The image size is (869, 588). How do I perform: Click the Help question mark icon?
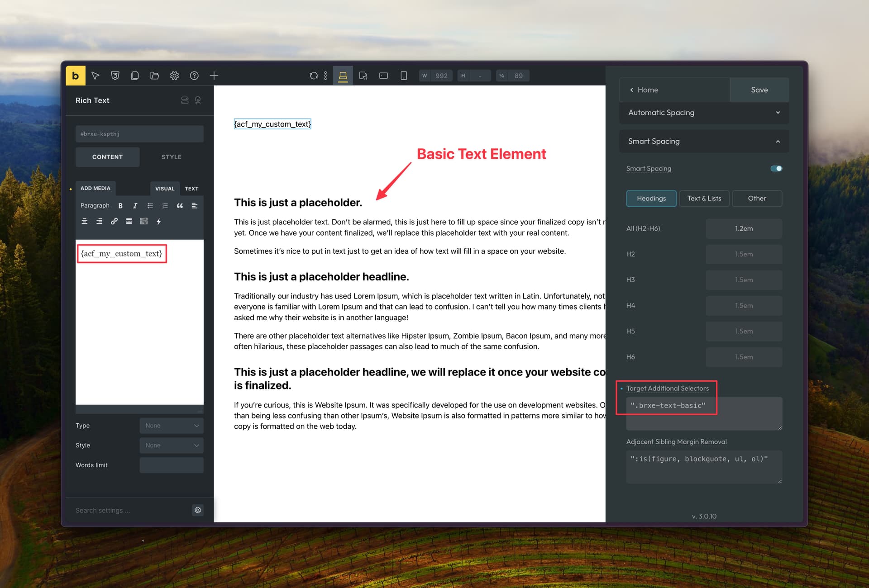point(194,76)
